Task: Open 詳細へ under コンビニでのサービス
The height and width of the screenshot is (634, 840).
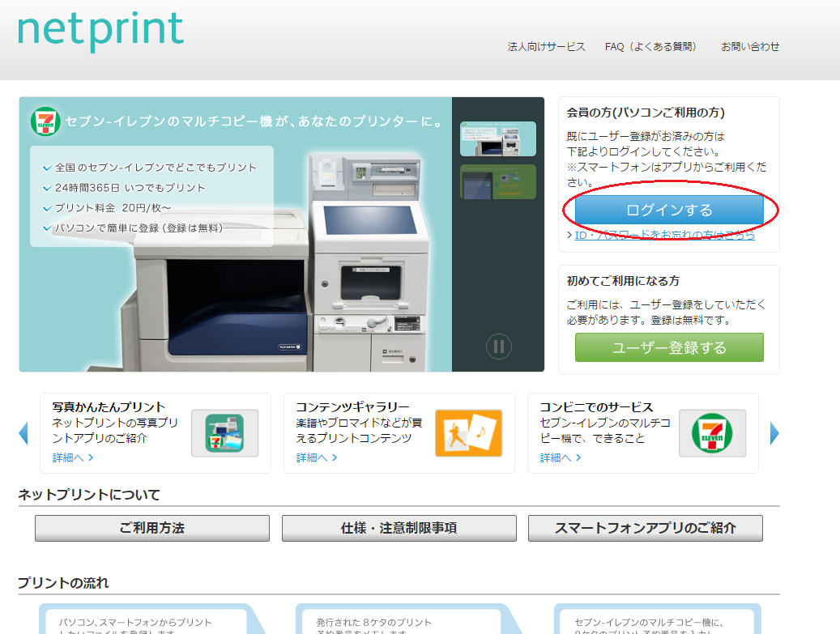Action: tap(561, 457)
